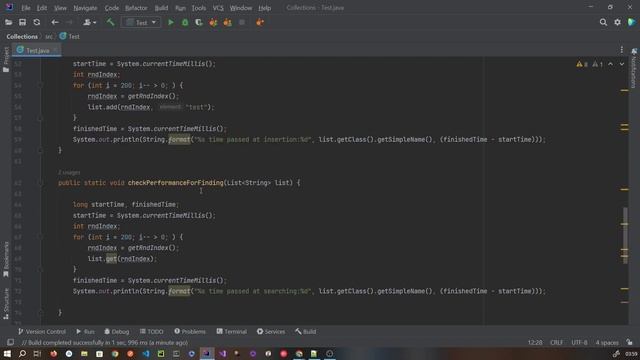
Task: Open the Terminal tool window
Action: (x=231, y=331)
